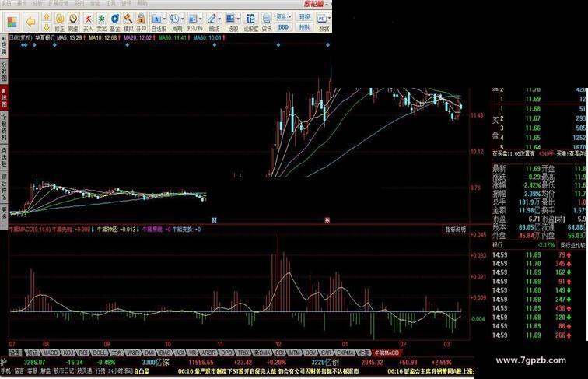Screen dimensions: 588x379
Task: Click the 3286.07 Shanghai index value
Action: click(x=34, y=363)
